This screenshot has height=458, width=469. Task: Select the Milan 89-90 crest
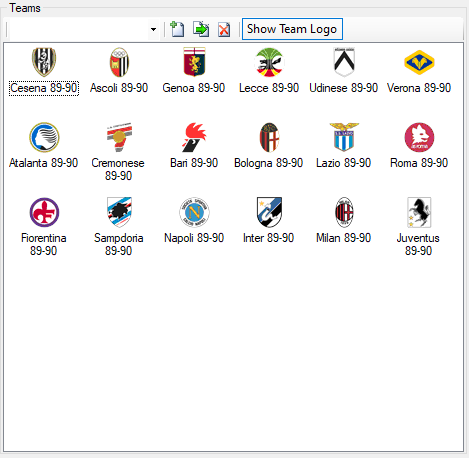coord(344,212)
